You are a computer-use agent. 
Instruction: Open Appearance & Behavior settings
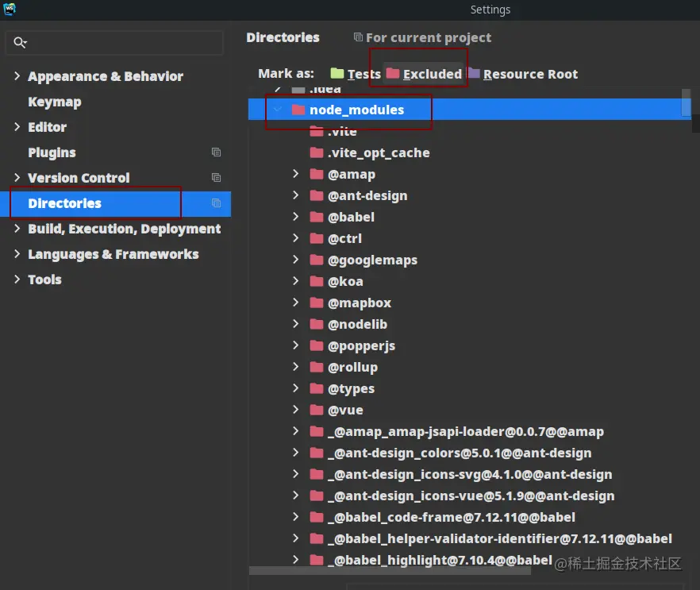[106, 76]
